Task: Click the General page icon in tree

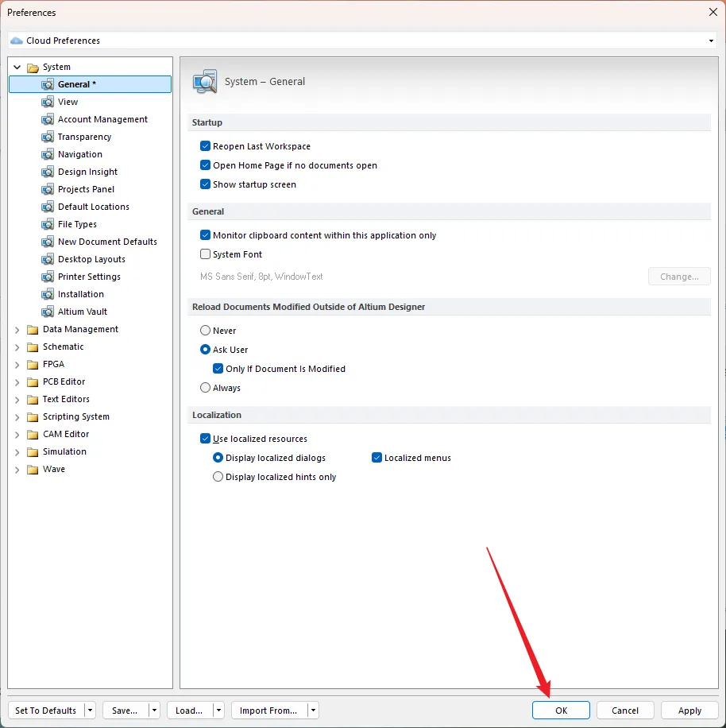Action: pyautogui.click(x=48, y=84)
